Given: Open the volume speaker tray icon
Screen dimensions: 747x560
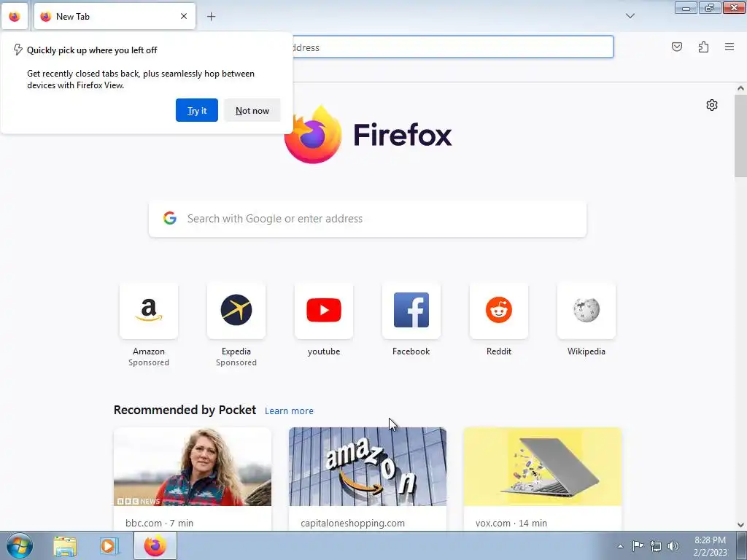Looking at the screenshot, I should click(x=673, y=546).
